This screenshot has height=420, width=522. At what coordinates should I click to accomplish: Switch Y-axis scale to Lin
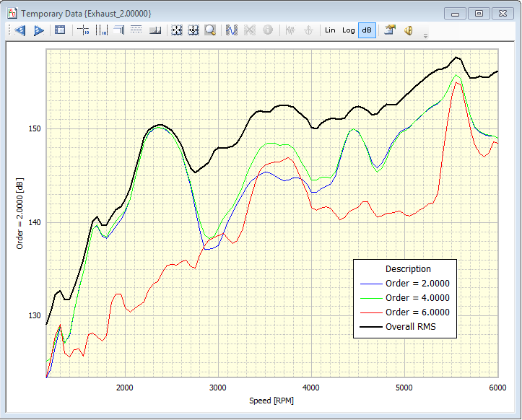pos(330,30)
